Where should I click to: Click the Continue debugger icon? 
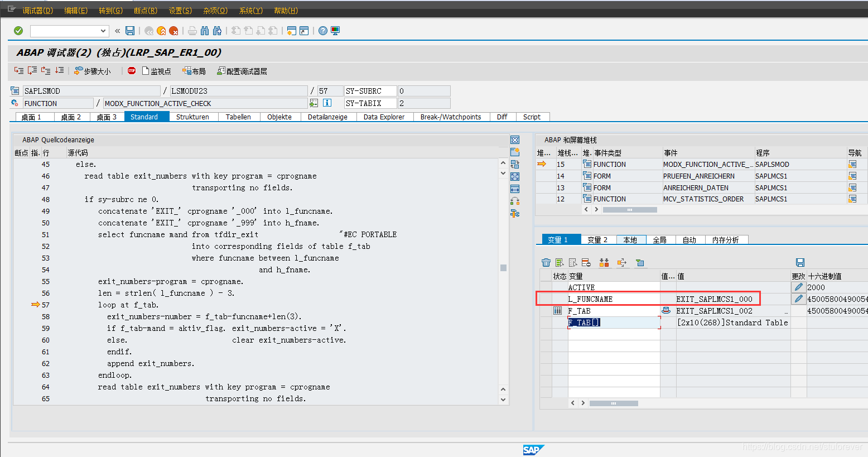(59, 71)
